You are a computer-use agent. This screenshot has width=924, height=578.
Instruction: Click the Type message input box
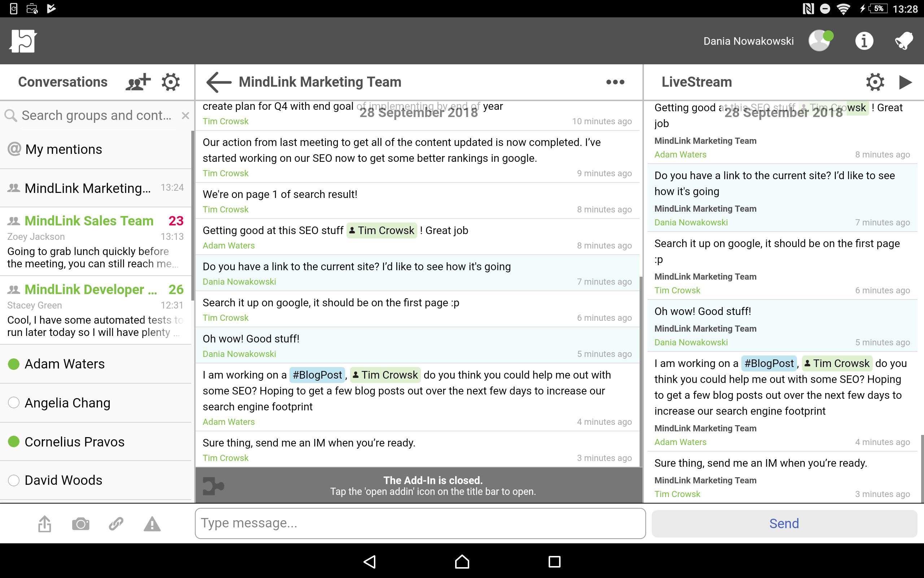click(420, 523)
